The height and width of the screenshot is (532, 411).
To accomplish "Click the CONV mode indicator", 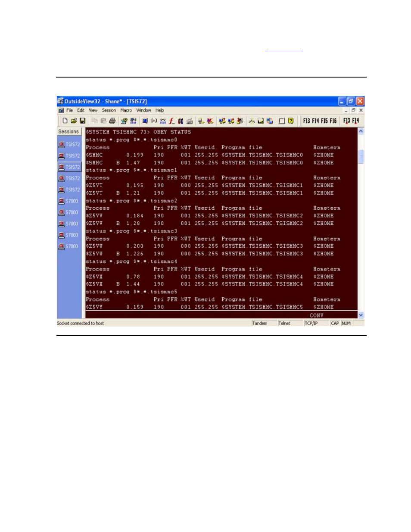I will pyautogui.click(x=316, y=315).
